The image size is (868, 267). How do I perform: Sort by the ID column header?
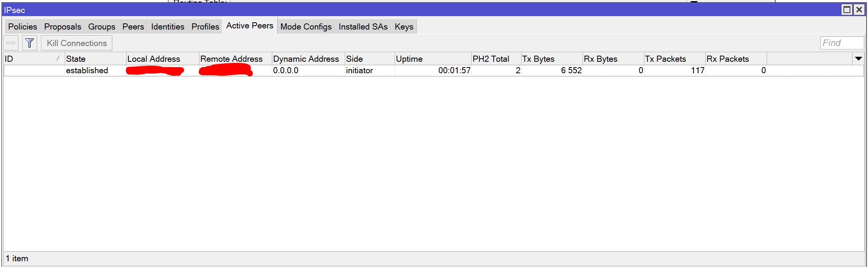(34, 59)
